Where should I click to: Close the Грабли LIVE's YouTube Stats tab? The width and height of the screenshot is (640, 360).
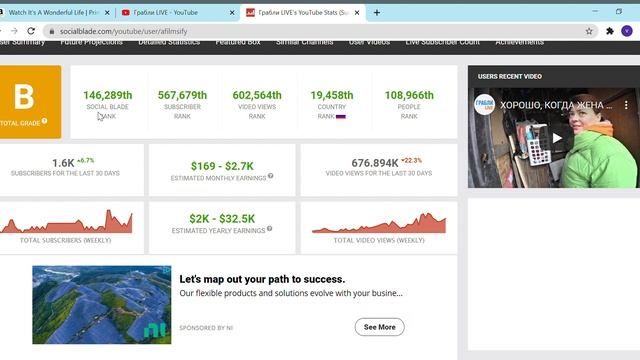pyautogui.click(x=357, y=13)
